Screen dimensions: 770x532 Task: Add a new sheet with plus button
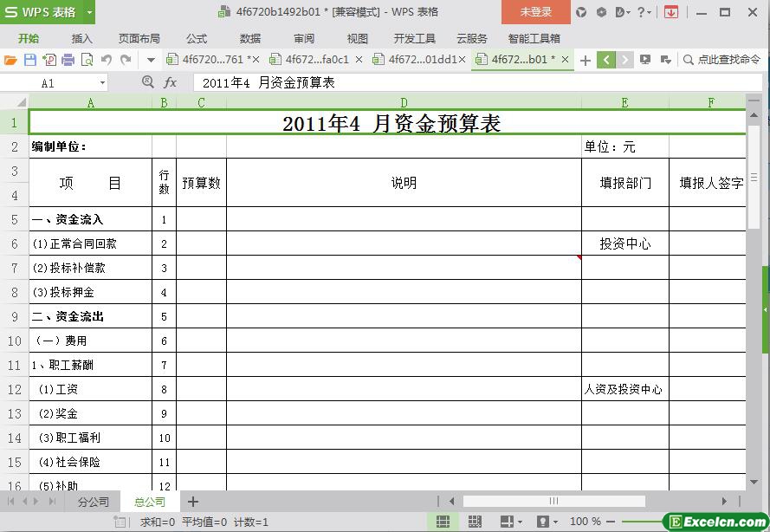pos(193,502)
